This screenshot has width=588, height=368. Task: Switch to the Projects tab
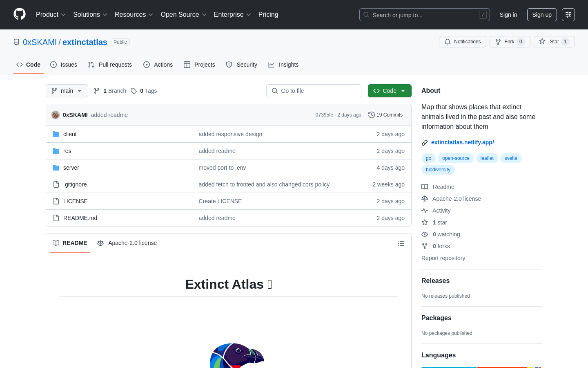coord(199,65)
